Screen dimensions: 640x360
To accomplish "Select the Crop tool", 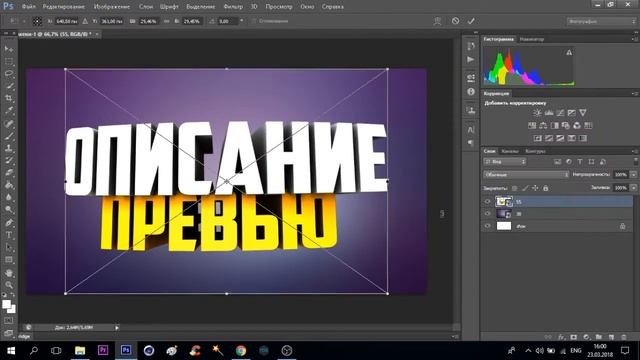I will pos(9,98).
